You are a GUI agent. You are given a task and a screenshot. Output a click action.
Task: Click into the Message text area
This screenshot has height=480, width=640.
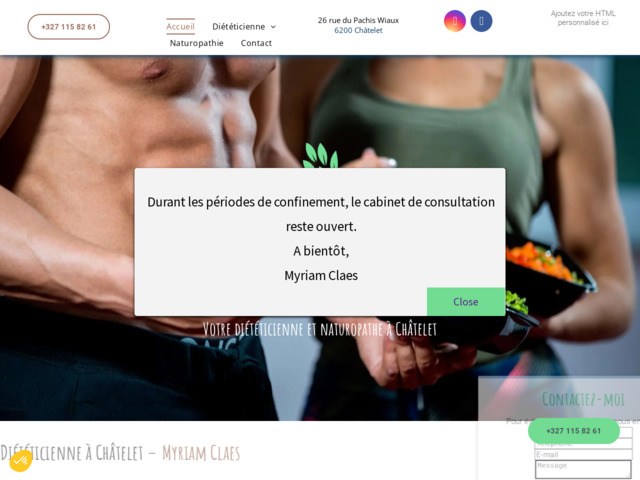tap(583, 469)
